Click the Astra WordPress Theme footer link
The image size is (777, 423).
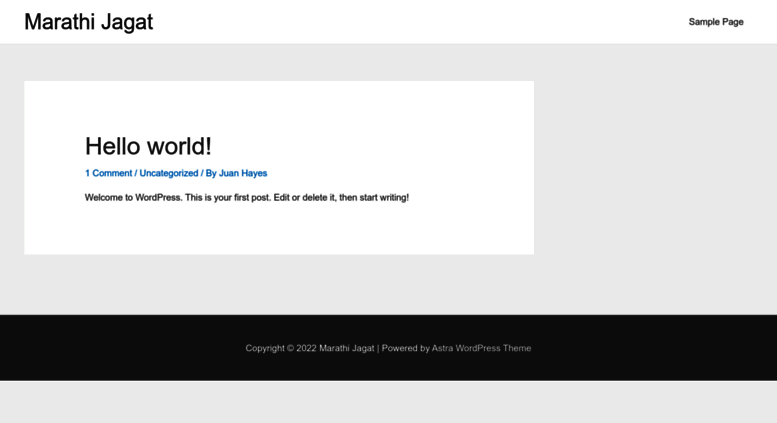(x=481, y=348)
